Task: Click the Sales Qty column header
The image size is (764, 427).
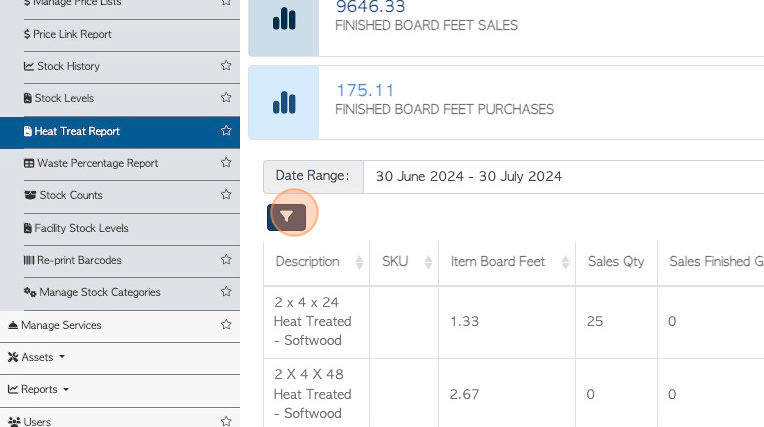Action: point(616,262)
